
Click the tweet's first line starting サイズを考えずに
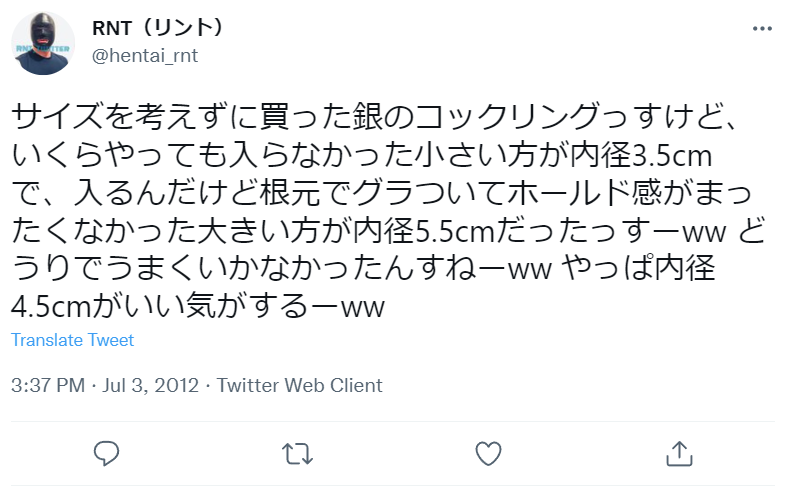pos(373,117)
